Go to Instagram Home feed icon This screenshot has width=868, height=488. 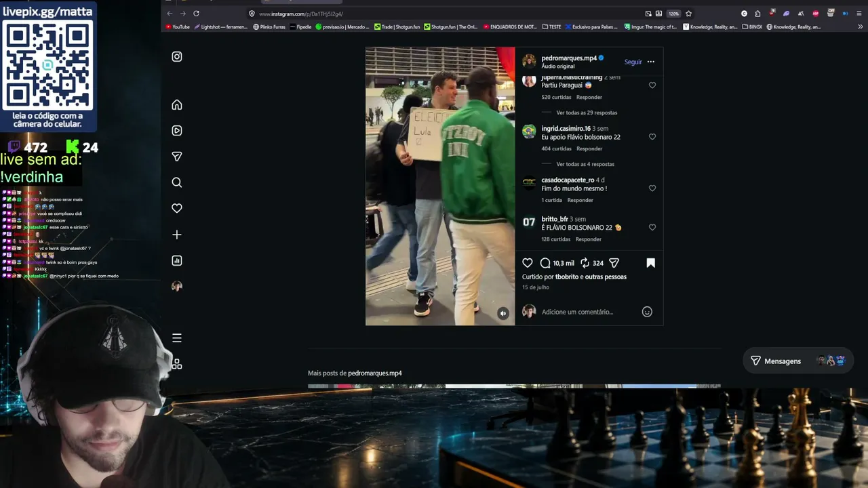pyautogui.click(x=177, y=105)
